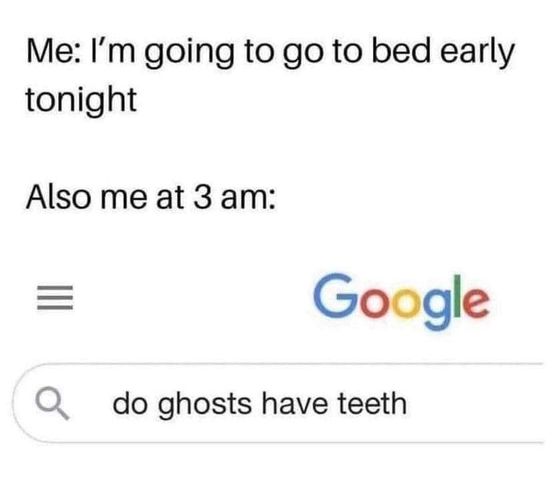Click '3 am:' in the second caption
Image resolution: width=552 pixels, height=501 pixels.
234,198
